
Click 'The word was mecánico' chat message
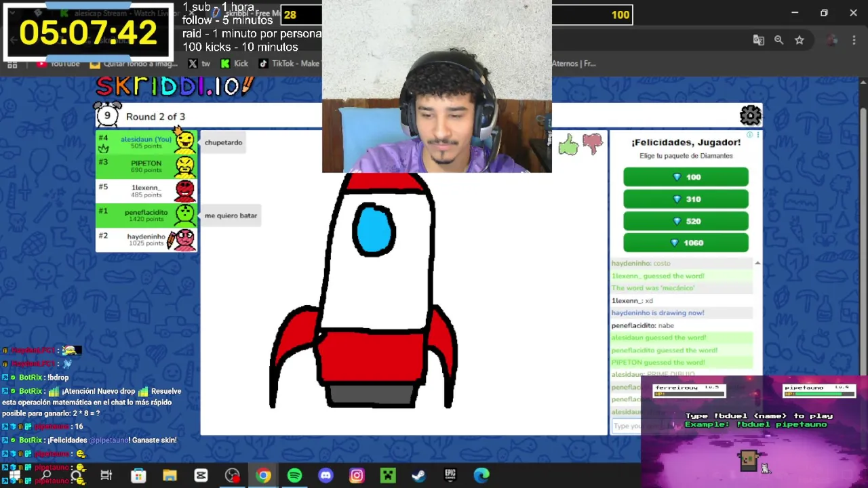pos(653,288)
